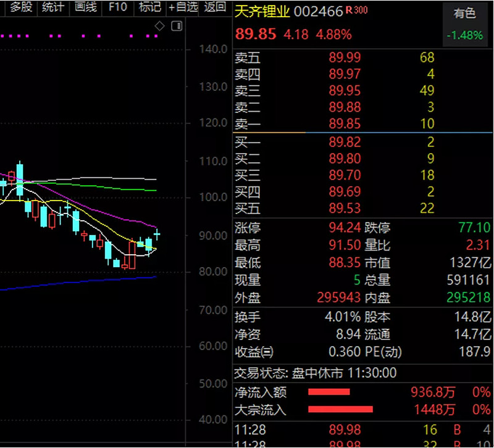
Task: Click 内盘 value 295218
Action: [x=469, y=297]
